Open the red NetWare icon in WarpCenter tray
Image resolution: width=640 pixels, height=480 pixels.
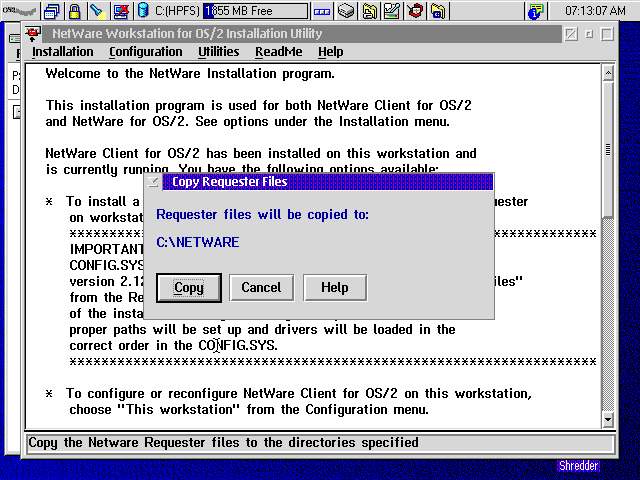click(x=415, y=11)
